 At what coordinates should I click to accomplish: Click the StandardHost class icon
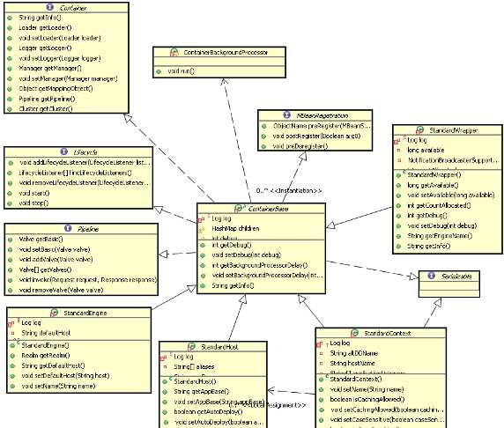click(191, 347)
